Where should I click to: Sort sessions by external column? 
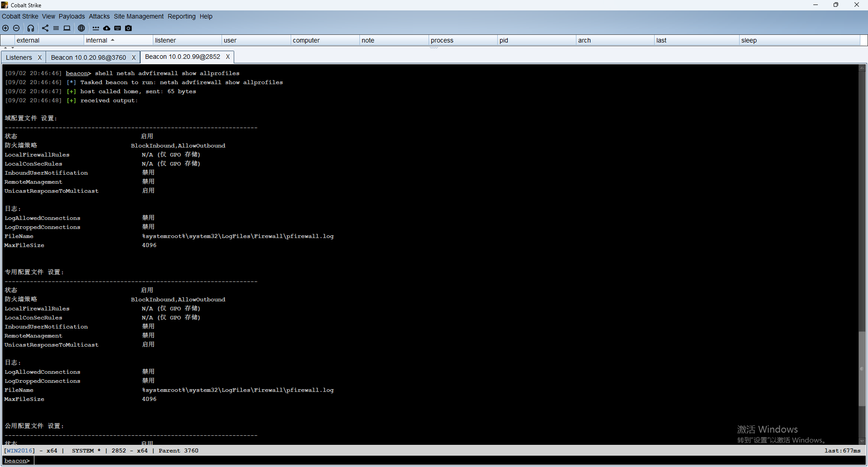49,40
